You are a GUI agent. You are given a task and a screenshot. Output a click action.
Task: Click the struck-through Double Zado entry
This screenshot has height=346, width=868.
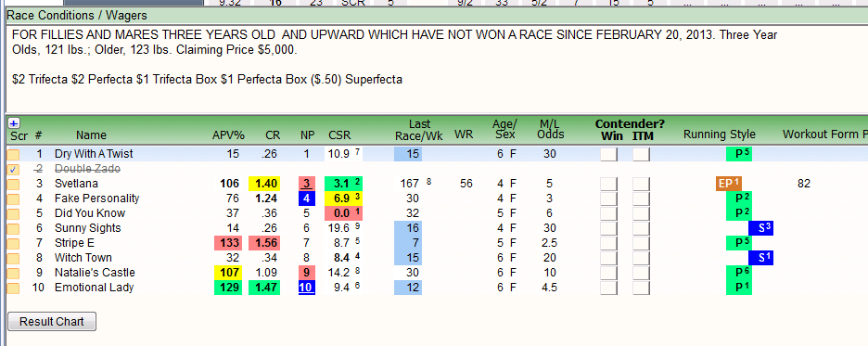click(x=87, y=169)
